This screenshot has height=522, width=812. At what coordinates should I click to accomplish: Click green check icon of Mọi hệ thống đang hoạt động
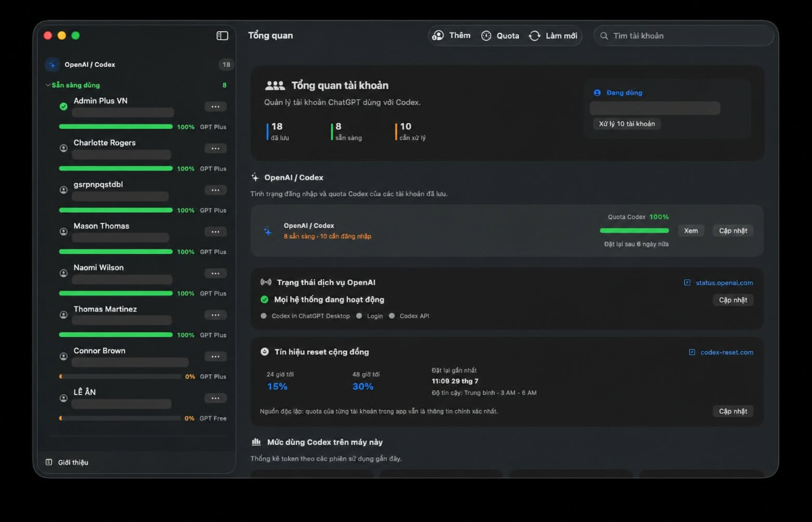click(x=265, y=300)
